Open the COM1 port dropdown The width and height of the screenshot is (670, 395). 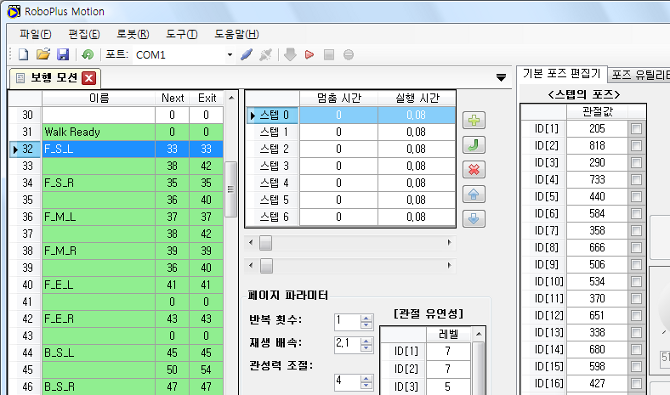230,55
